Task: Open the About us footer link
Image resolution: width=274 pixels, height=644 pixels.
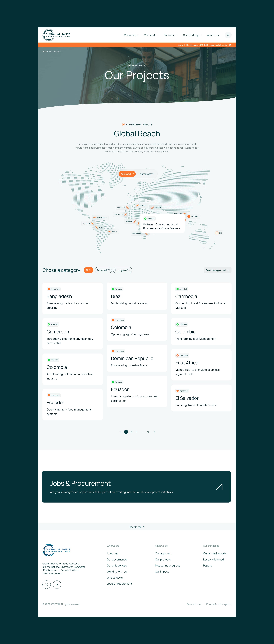Action: click(x=113, y=554)
